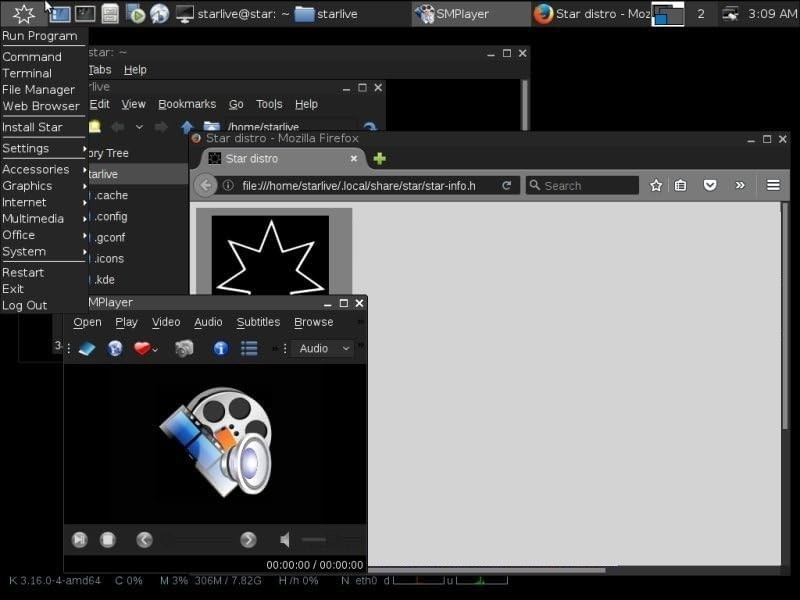Click the Firefox URL address field
The height and width of the screenshot is (600, 800).
tap(359, 186)
